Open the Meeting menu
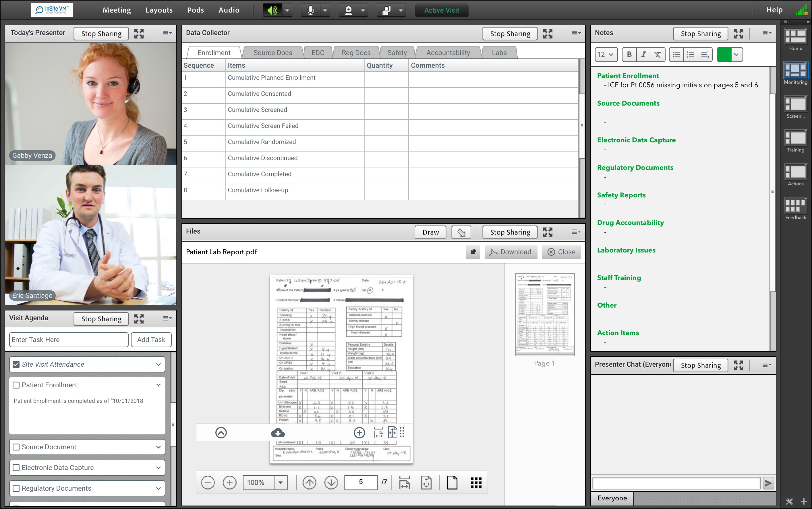 (x=117, y=10)
